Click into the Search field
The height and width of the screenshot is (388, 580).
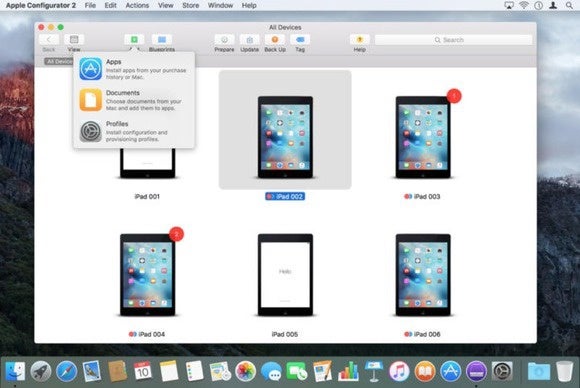point(453,40)
